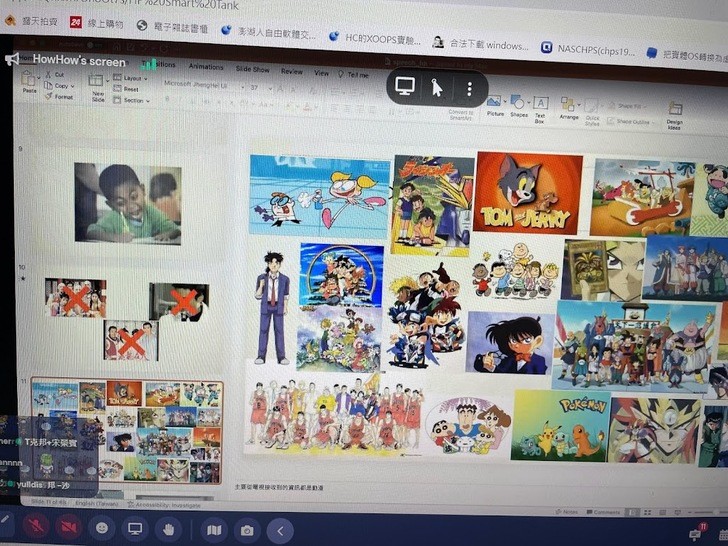This screenshot has width=728, height=546.
Task: Open emoji reactions in meeting bar
Action: point(102,528)
